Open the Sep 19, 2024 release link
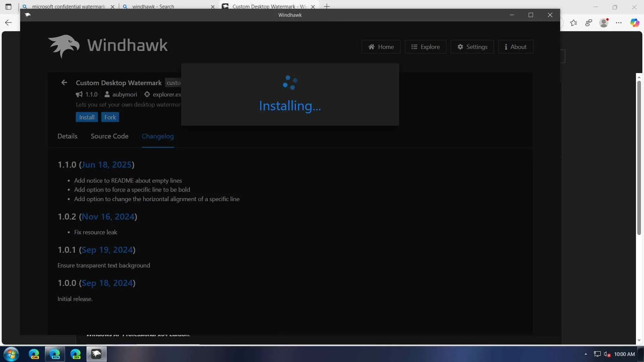 click(107, 250)
